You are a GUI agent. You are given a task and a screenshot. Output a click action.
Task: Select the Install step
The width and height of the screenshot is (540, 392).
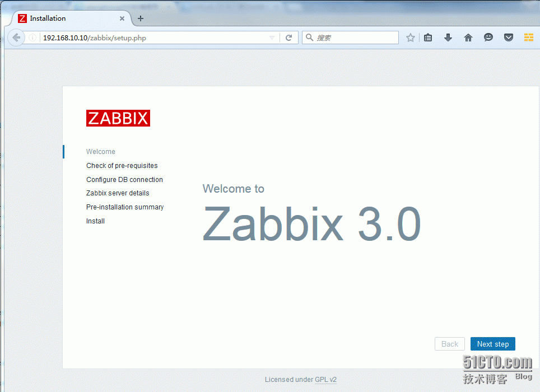click(95, 221)
